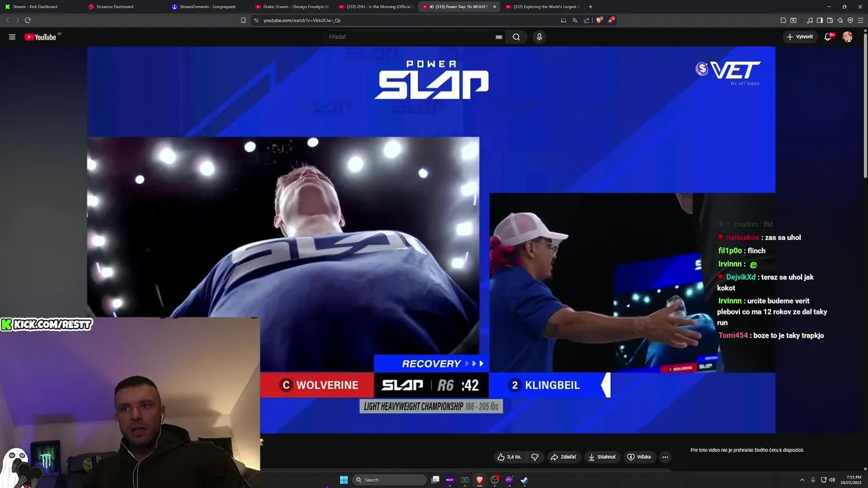Click the share page icon in address bar
The image size is (868, 488).
click(587, 20)
